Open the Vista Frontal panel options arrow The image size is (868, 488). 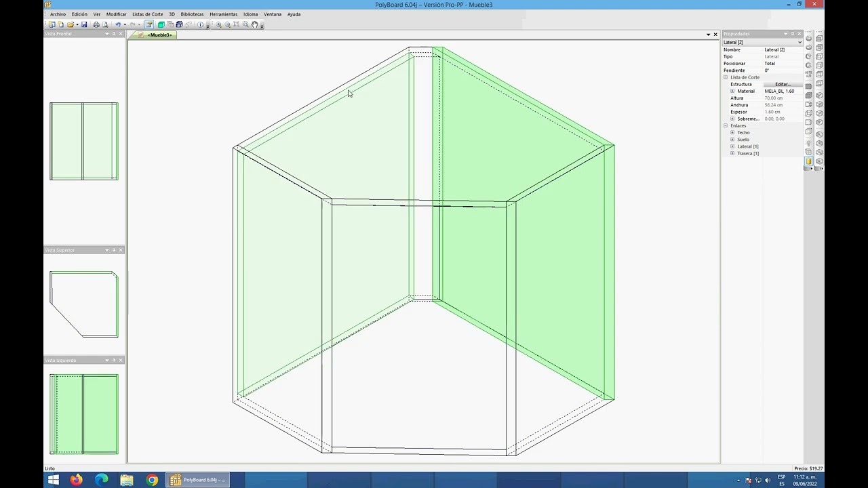[106, 34]
